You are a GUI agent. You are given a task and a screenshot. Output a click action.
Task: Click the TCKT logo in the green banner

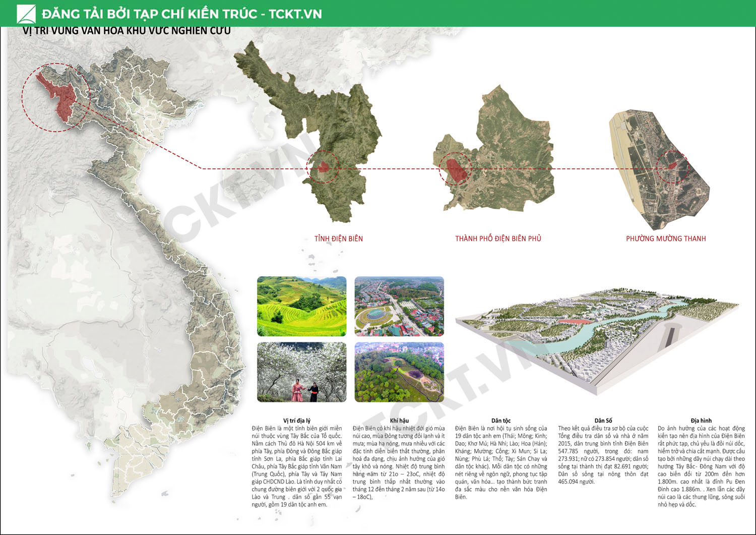26,14
